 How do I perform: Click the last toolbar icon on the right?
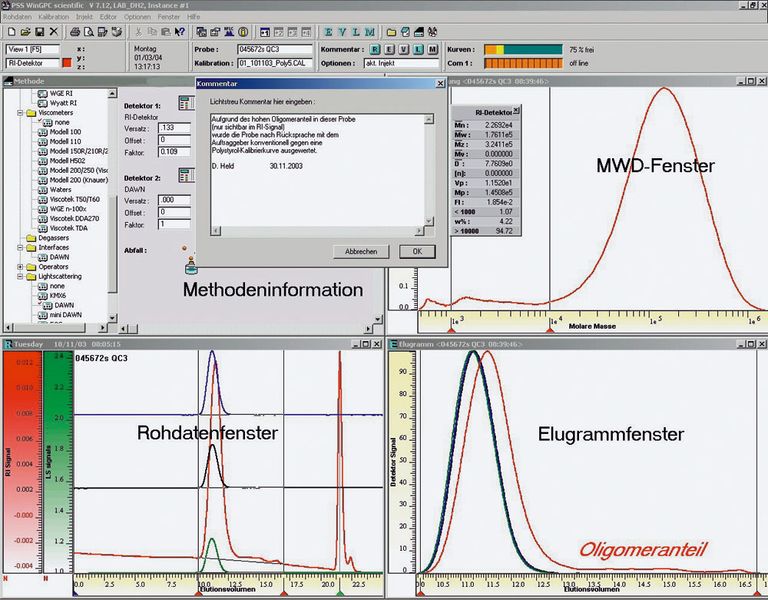pyautogui.click(x=432, y=32)
